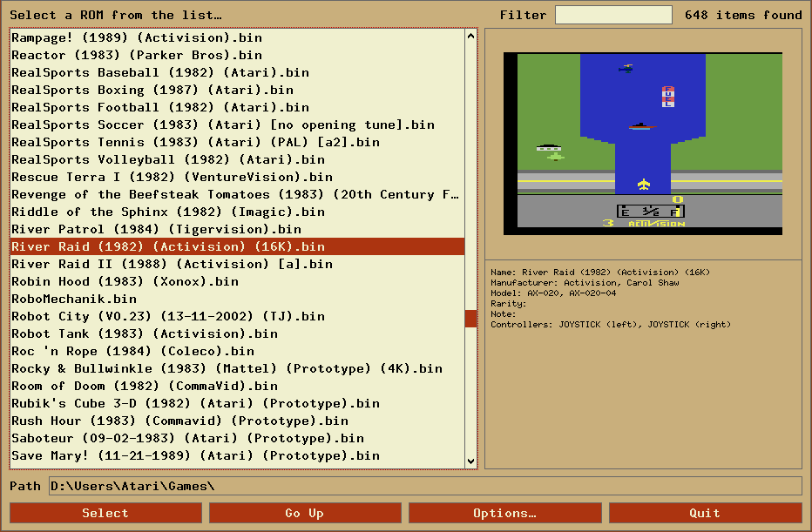
Task: Select Rush Hour (1983) (Commavid) (Prototype).bin
Action: tap(237, 421)
